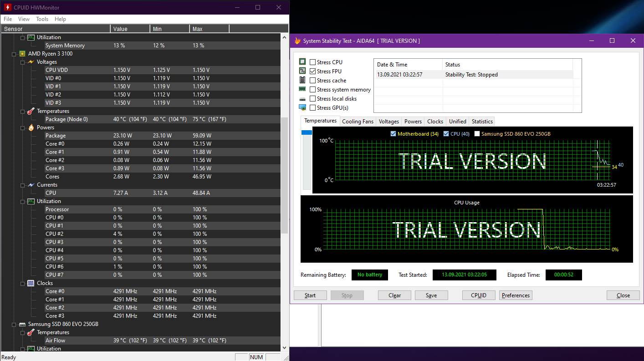Click the scroll down arrow in HWMonitor
644x361 pixels.
coord(285,348)
